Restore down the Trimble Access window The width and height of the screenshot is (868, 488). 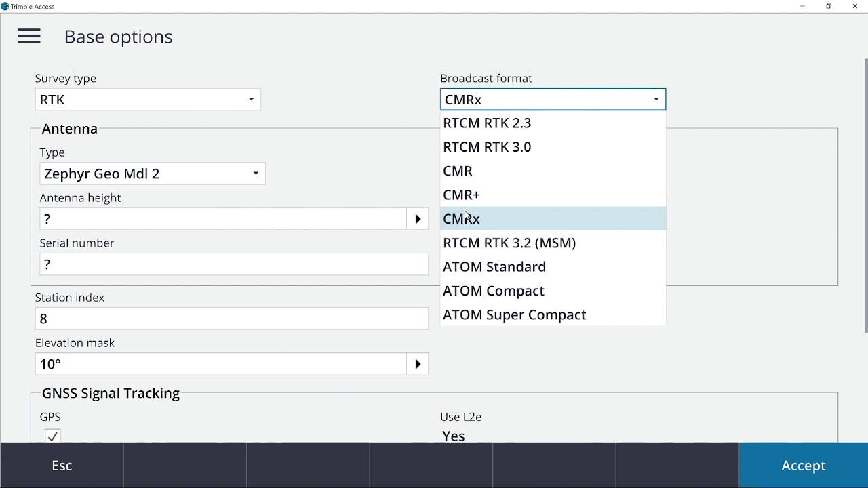click(x=829, y=7)
